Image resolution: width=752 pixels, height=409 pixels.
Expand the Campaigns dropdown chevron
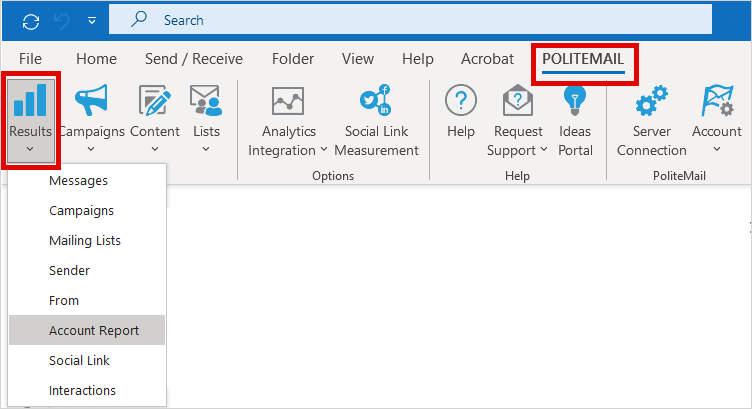[x=91, y=149]
